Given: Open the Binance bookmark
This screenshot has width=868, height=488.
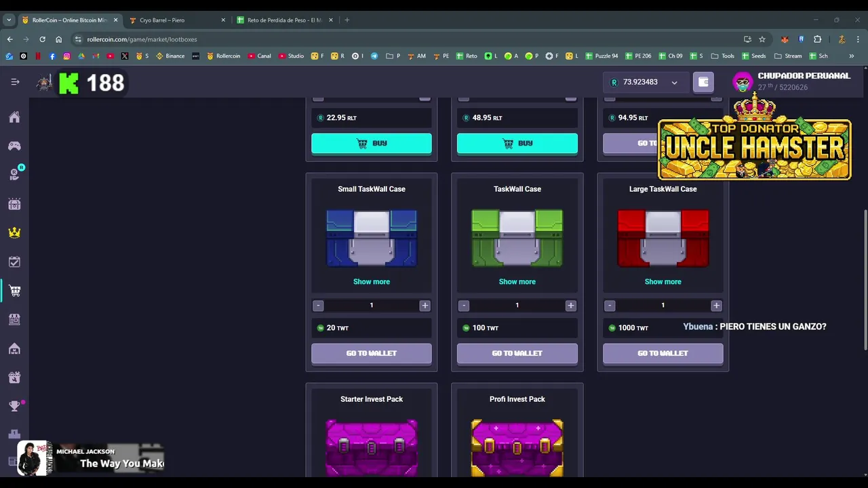Looking at the screenshot, I should (170, 56).
